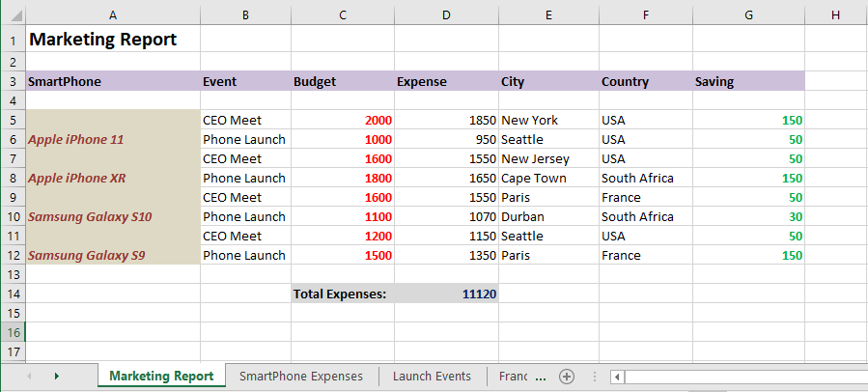
Task: Click the budget value 1100
Action: (x=343, y=217)
